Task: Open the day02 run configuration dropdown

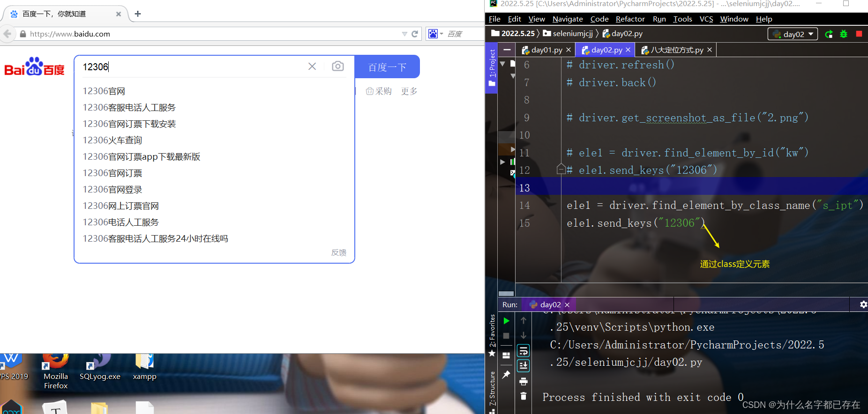Action: click(x=793, y=34)
